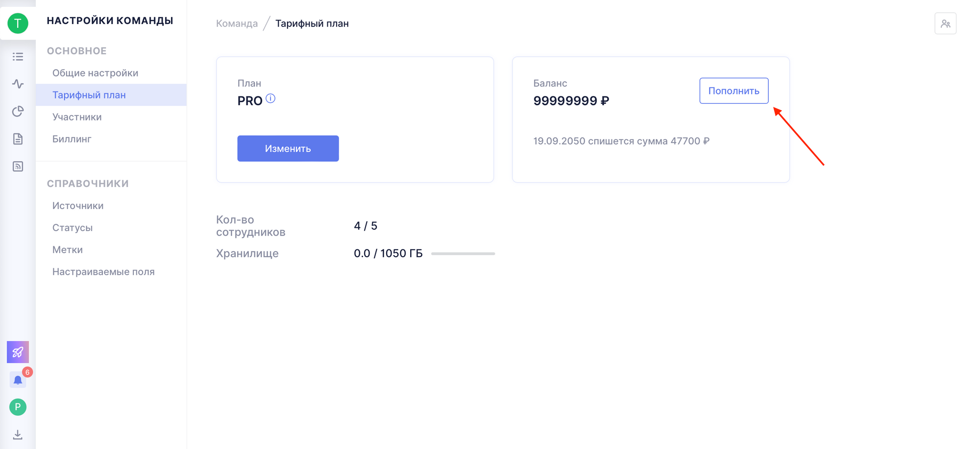Open the RSS feed icon

point(18,166)
